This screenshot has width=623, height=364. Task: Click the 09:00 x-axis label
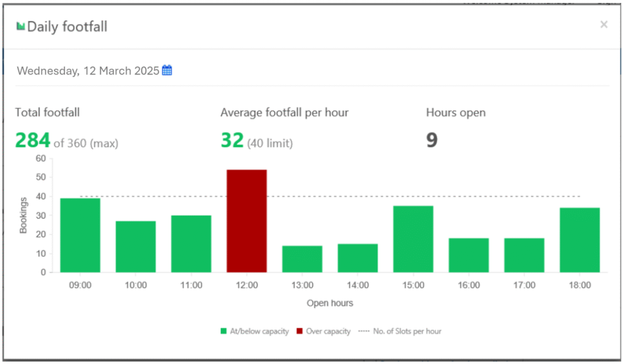(x=80, y=285)
